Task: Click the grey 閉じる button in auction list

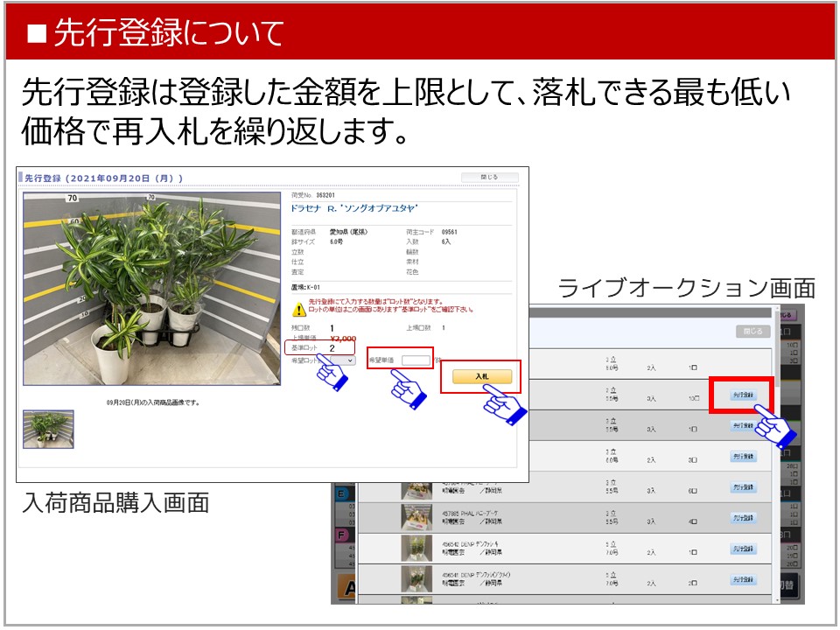Action: [752, 332]
